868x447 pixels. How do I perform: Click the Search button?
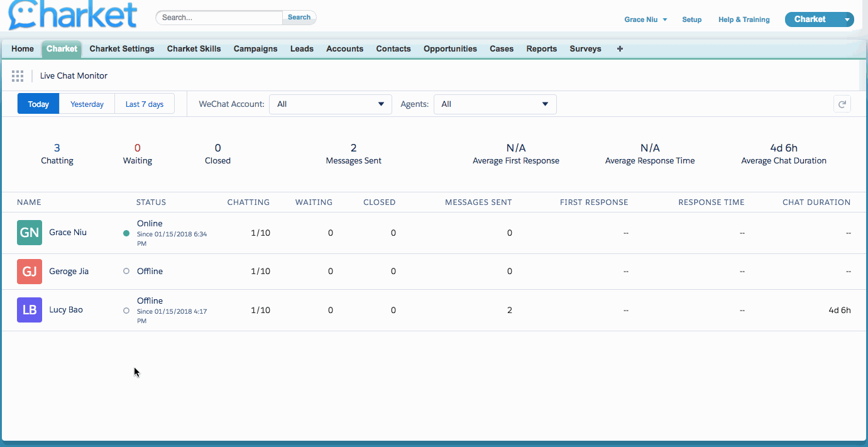tap(299, 18)
